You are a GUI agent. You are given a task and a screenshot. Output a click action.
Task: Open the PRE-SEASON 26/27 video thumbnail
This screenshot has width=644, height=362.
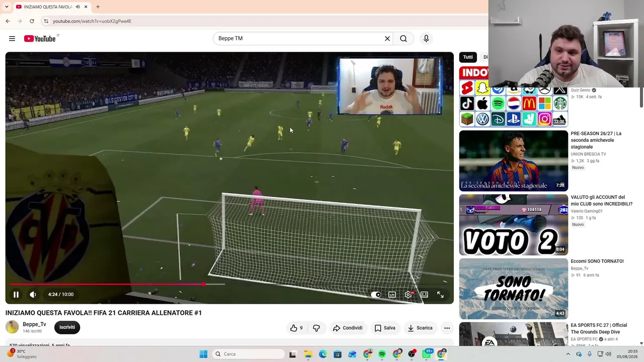point(513,161)
